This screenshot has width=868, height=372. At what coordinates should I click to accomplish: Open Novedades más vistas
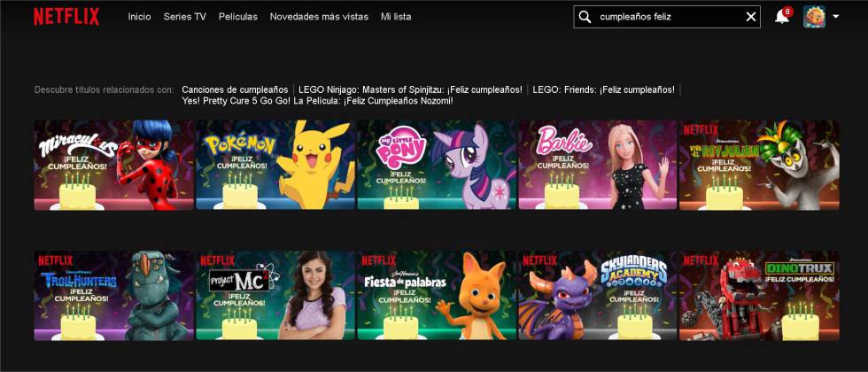(x=319, y=17)
